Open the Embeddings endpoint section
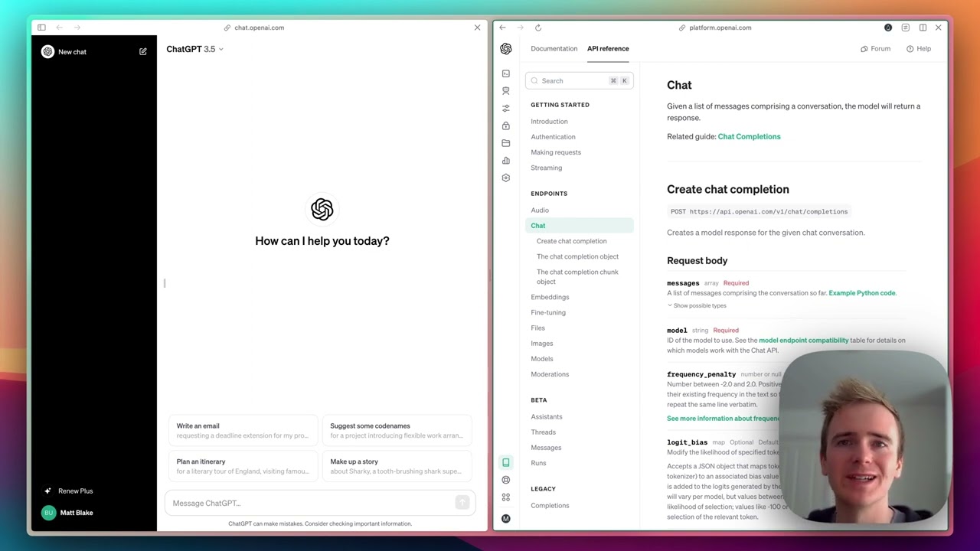The height and width of the screenshot is (551, 980). [550, 297]
